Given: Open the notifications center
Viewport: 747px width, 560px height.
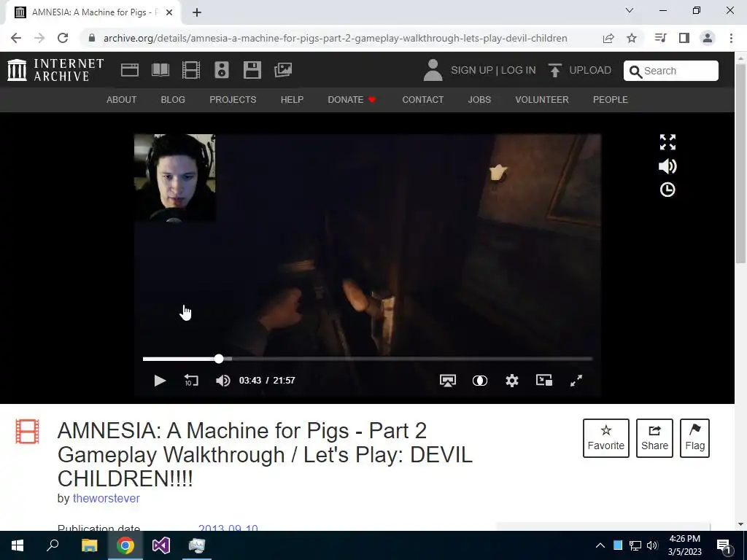Looking at the screenshot, I should pyautogui.click(x=724, y=545).
